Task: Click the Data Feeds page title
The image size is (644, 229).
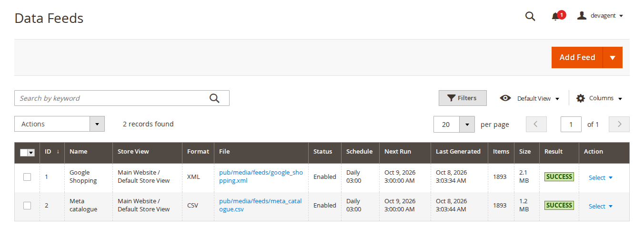Action: click(49, 18)
